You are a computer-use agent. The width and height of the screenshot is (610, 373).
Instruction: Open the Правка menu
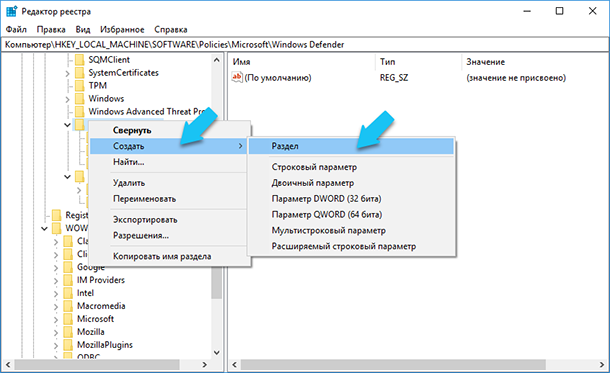click(x=51, y=30)
